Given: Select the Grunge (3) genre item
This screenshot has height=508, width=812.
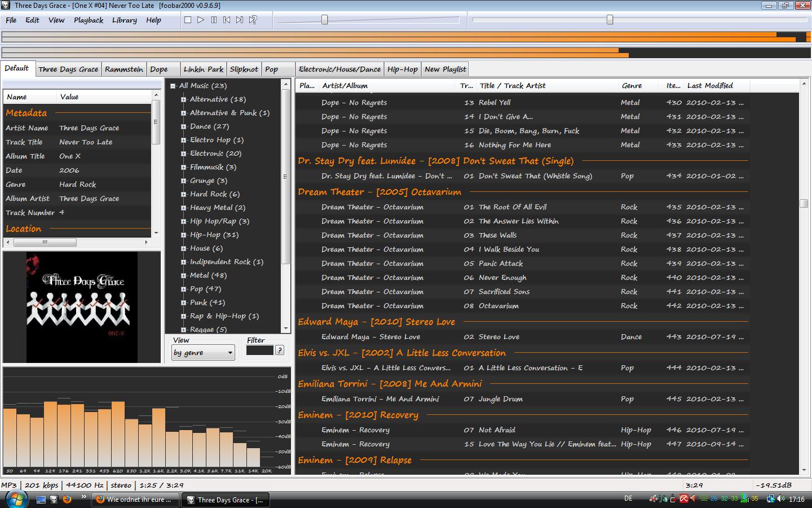Looking at the screenshot, I should pyautogui.click(x=209, y=181).
